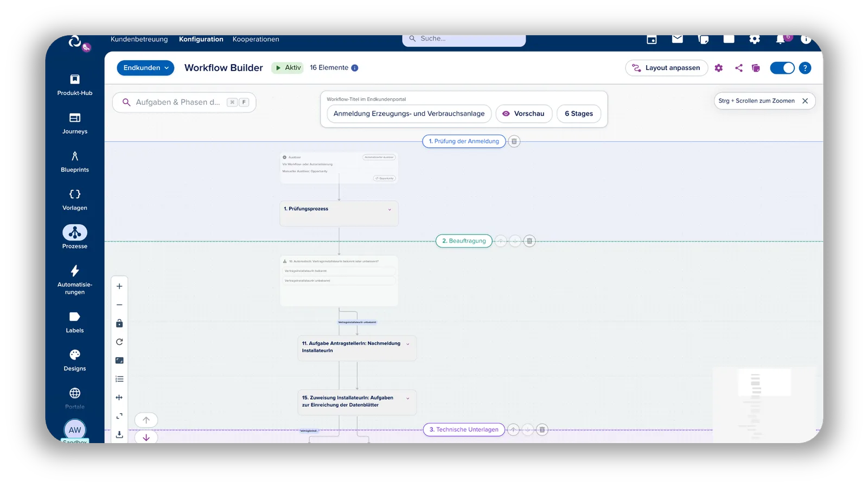Open the Kundenbetreuung menu

click(139, 39)
